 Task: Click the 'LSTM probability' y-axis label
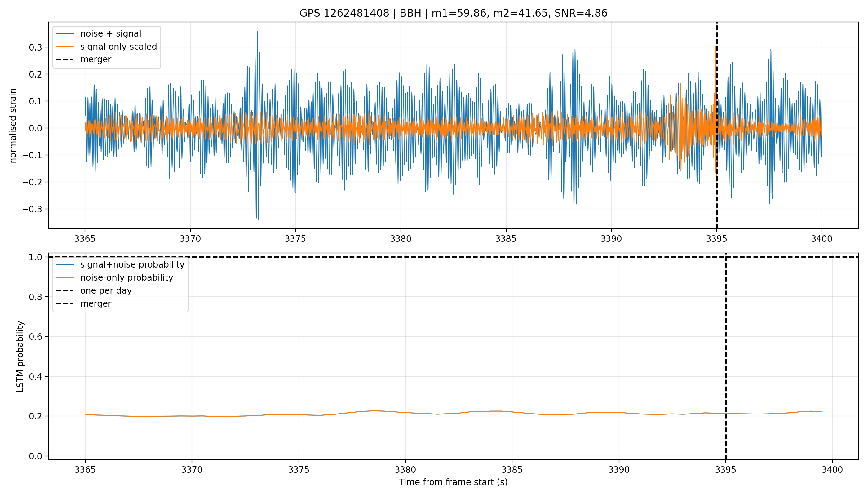pyautogui.click(x=20, y=356)
